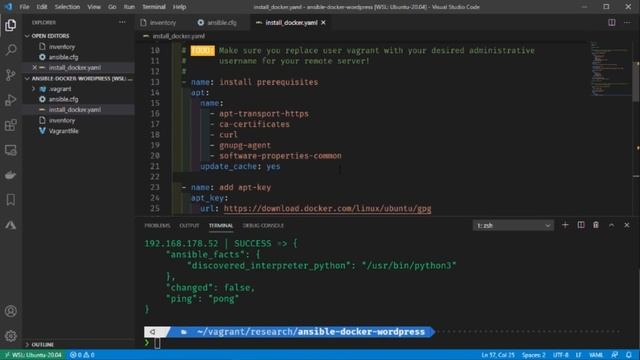
Task: Open the View menu
Action: tap(94, 7)
